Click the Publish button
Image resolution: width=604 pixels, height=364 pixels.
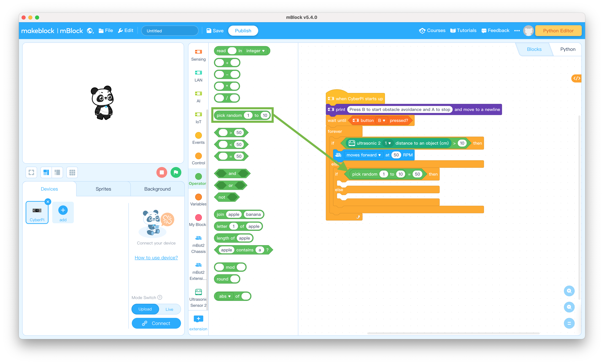pos(243,31)
